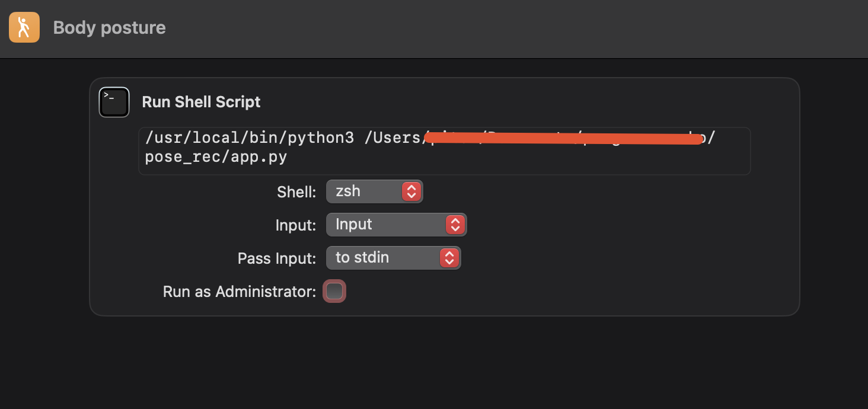Click the Input dropdown chevron arrows

point(455,224)
